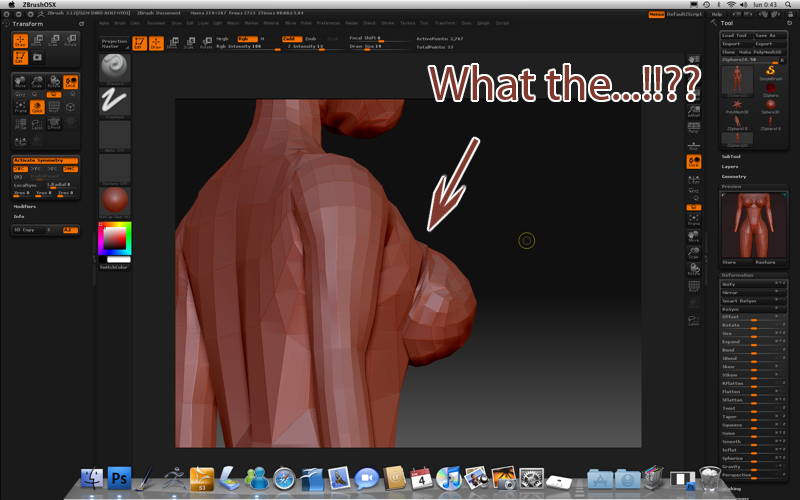Toggle the Zadd button
The height and width of the screenshot is (500, 800).
[291, 39]
